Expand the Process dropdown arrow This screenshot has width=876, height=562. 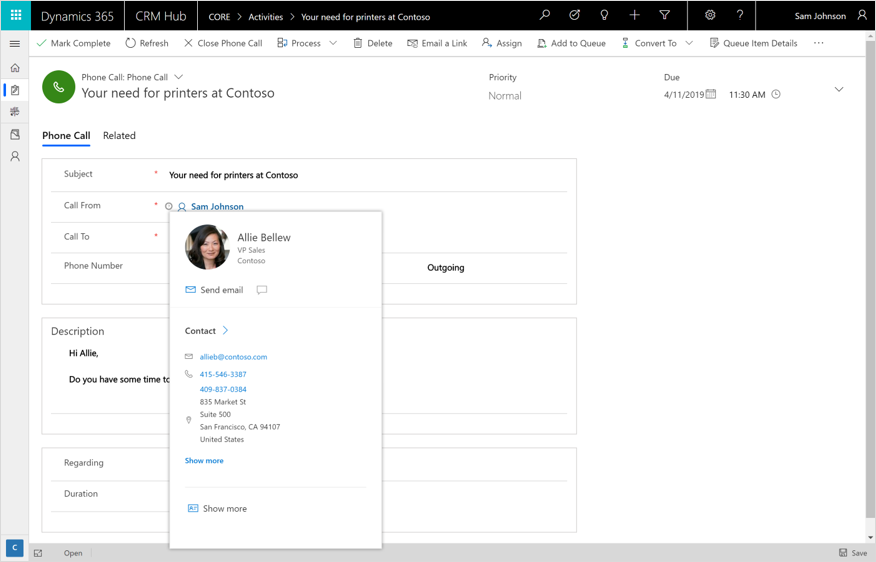[x=333, y=44]
